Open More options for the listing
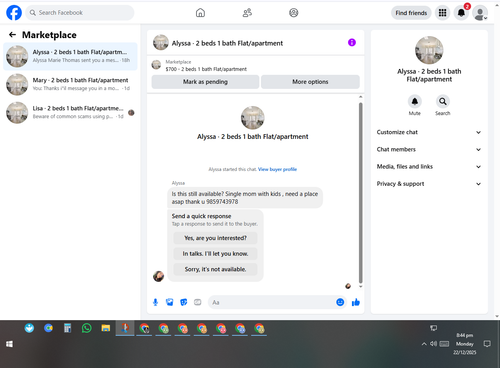Screen dimensions: 500x368 310,82
